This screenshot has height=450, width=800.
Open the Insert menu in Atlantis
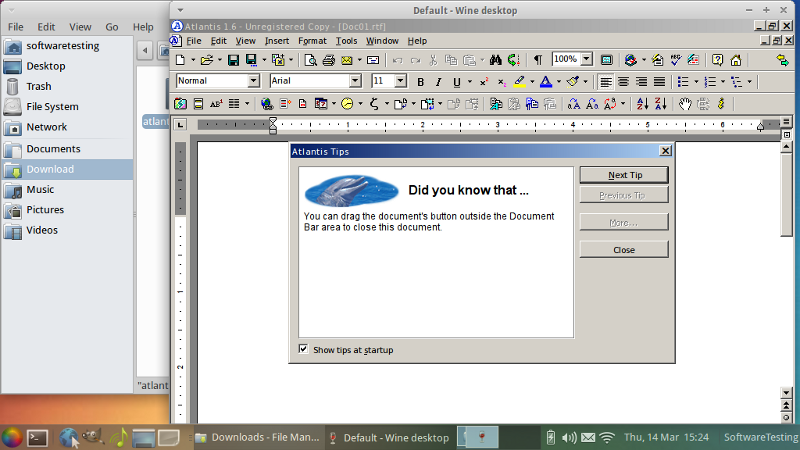click(x=277, y=41)
